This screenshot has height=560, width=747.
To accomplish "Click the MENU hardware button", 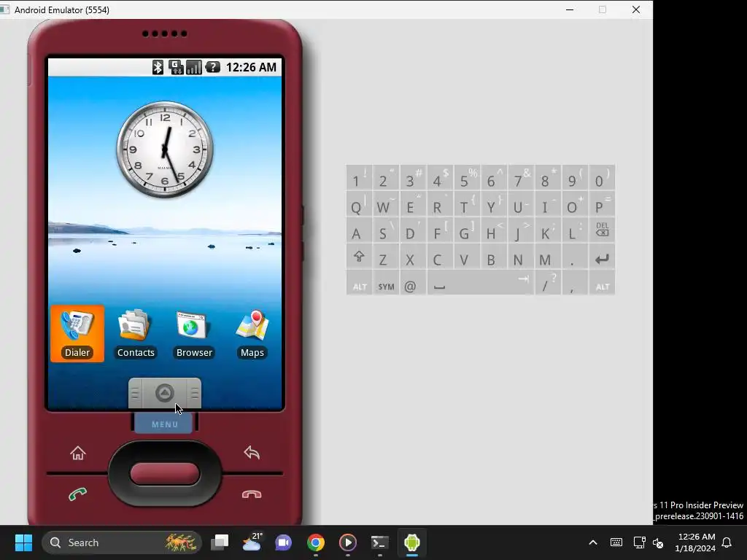I will [165, 424].
